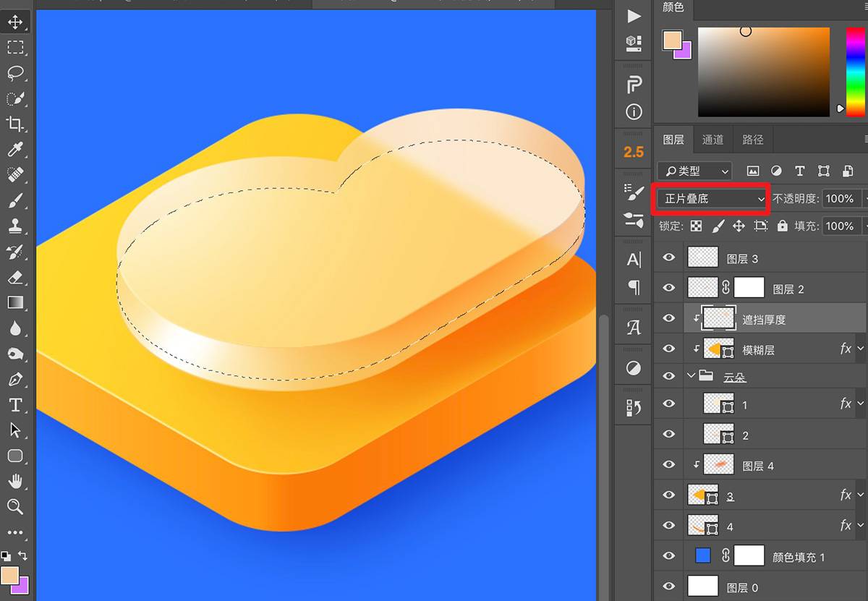Filter layers by shape layers icon
Image resolution: width=868 pixels, height=601 pixels.
[823, 171]
